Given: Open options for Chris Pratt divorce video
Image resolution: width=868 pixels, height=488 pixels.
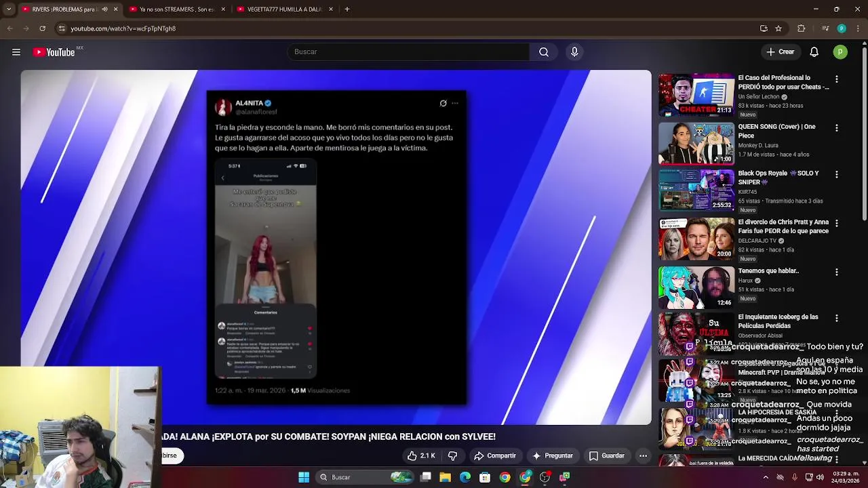Looking at the screenshot, I should (x=836, y=224).
